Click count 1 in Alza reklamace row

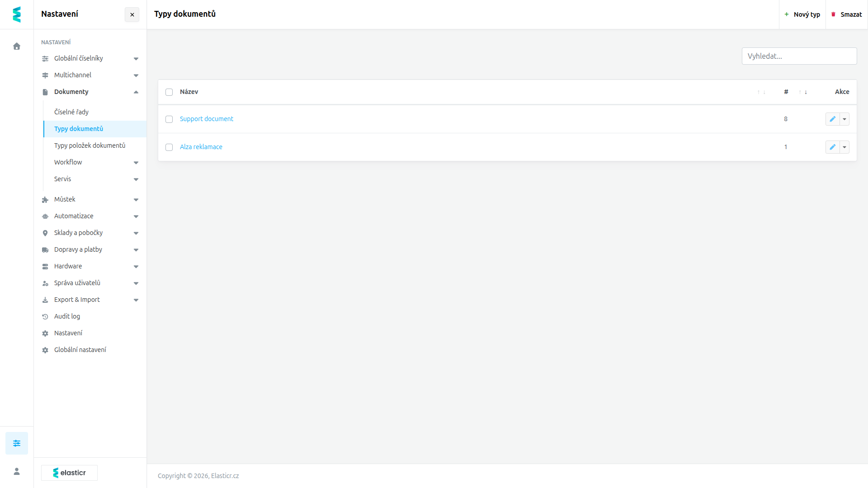[x=786, y=147]
